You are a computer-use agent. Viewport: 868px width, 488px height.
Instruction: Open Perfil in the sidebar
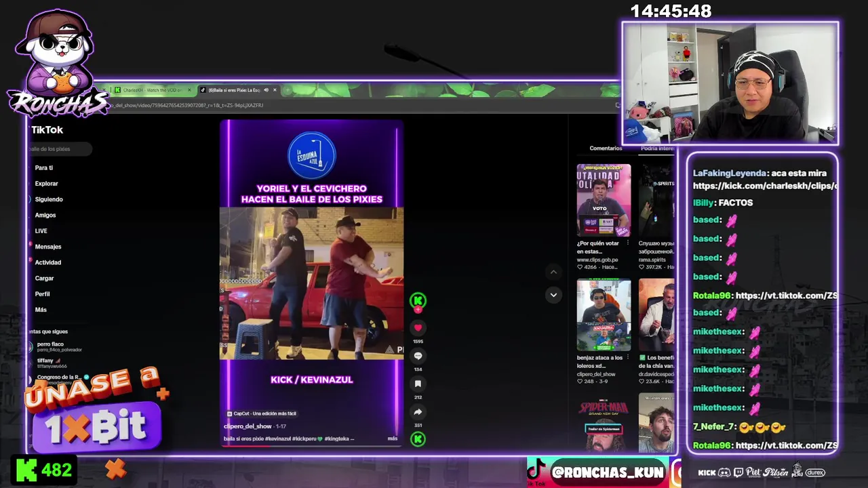point(42,294)
